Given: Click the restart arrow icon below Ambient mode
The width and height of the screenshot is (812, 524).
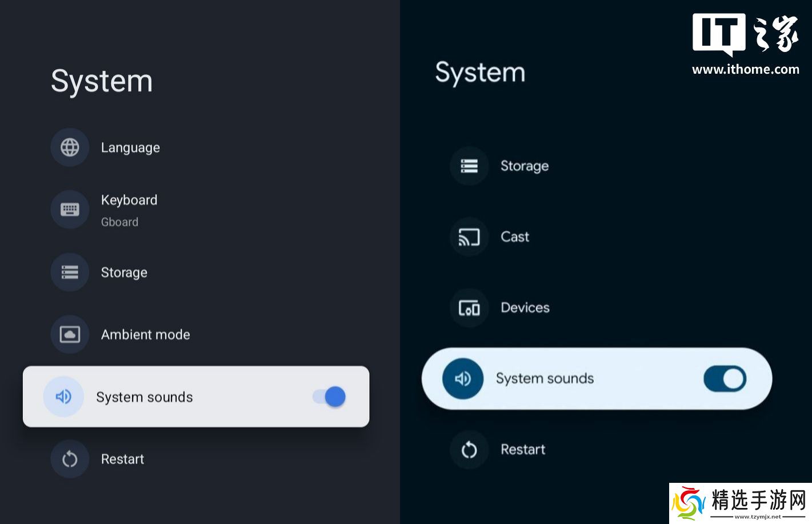Looking at the screenshot, I should [70, 459].
